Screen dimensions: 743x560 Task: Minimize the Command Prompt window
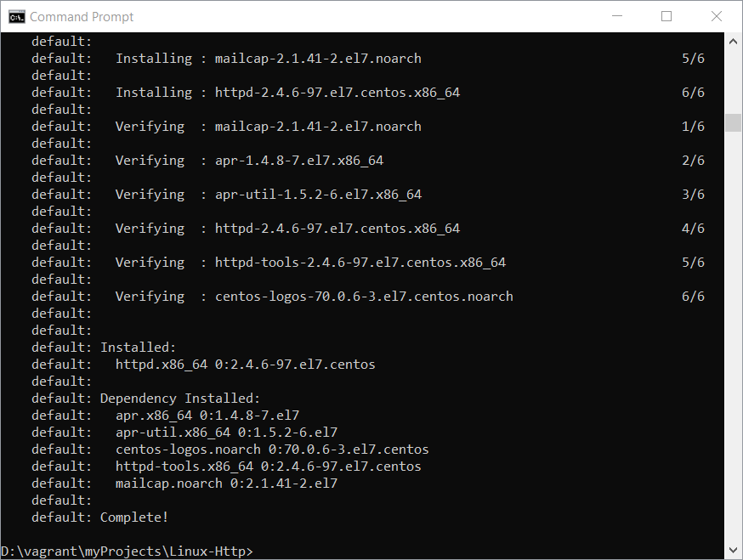(x=617, y=16)
